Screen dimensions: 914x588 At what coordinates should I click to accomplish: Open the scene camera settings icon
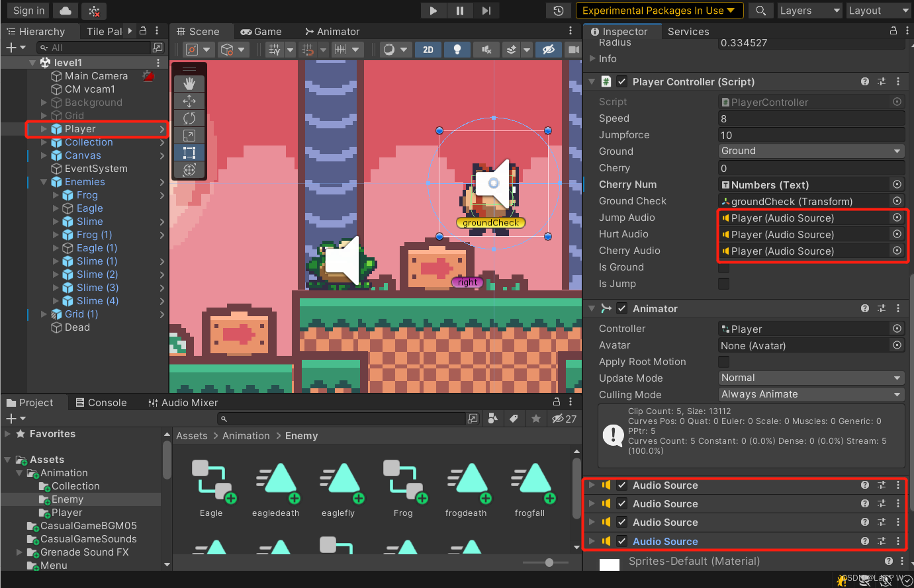573,50
